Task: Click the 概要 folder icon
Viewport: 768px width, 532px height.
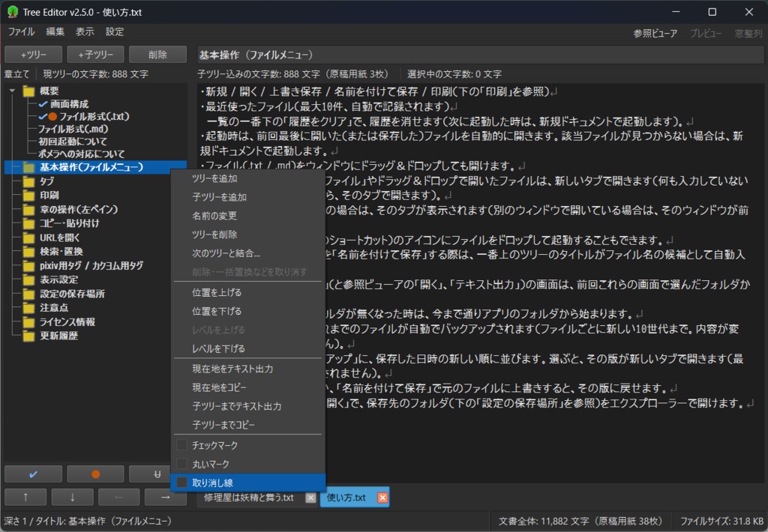Action: pos(29,91)
